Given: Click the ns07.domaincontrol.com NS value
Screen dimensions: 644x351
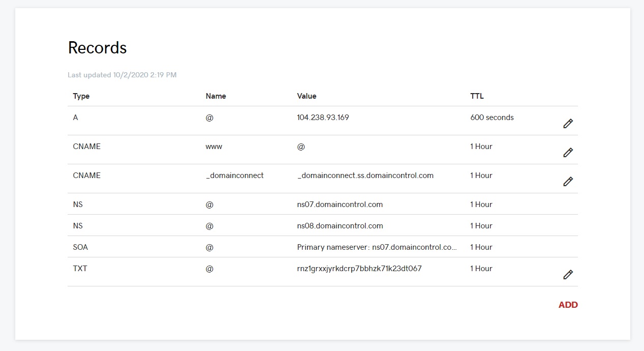Looking at the screenshot, I should pos(340,204).
